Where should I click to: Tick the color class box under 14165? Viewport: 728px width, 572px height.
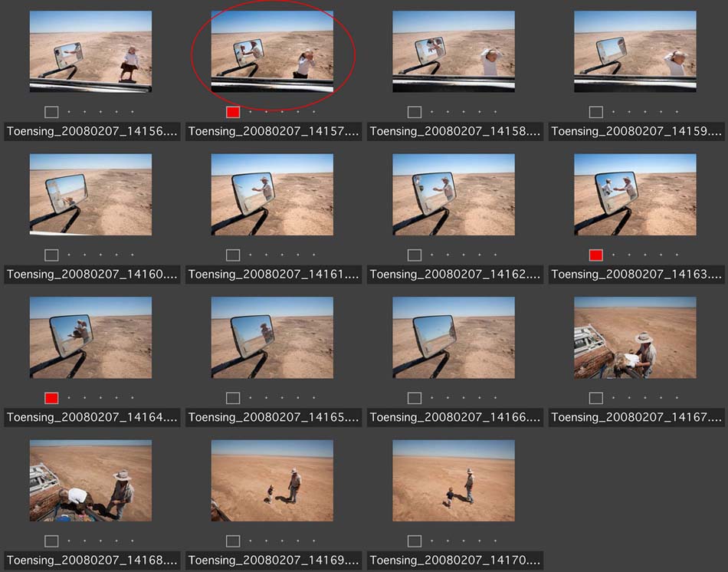click(x=233, y=398)
